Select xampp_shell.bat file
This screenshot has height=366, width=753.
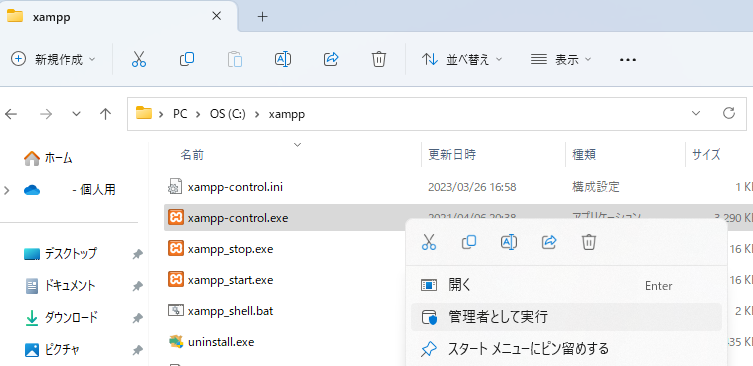coord(231,311)
